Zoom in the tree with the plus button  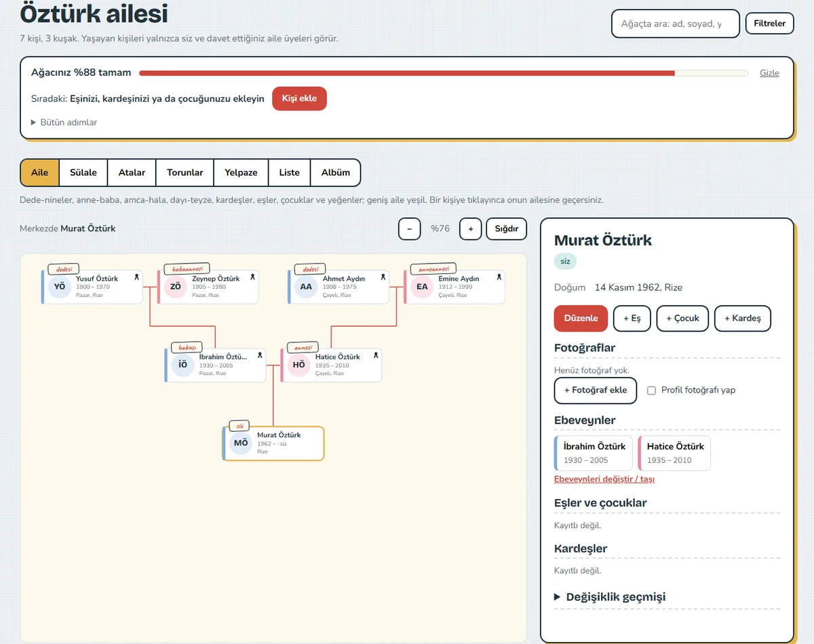click(x=471, y=229)
